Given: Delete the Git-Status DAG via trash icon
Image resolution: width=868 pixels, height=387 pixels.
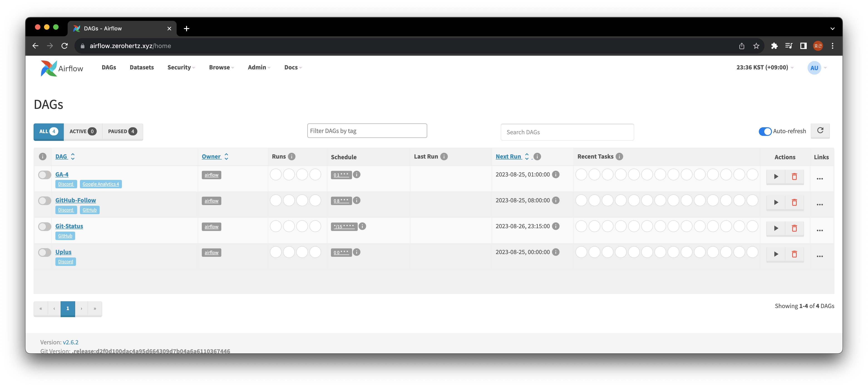Looking at the screenshot, I should (x=794, y=228).
